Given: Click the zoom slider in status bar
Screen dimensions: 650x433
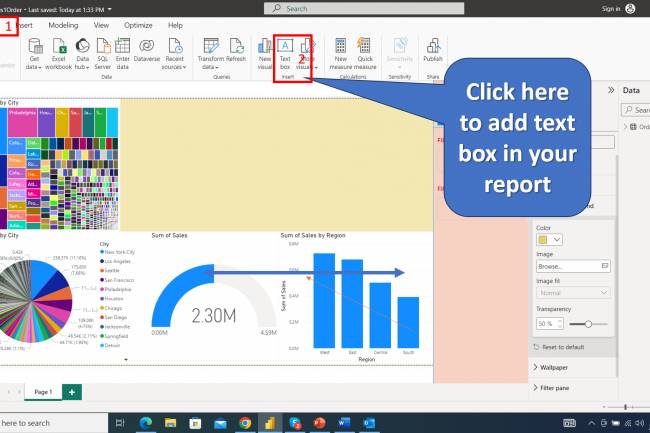Looking at the screenshot, I should 625,407.
